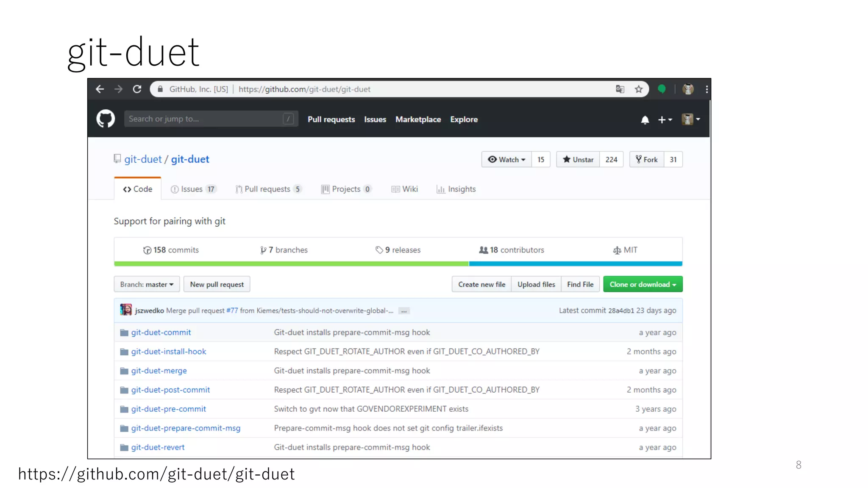Click the green extension icon
This screenshot has height=488, width=868.
tap(662, 89)
